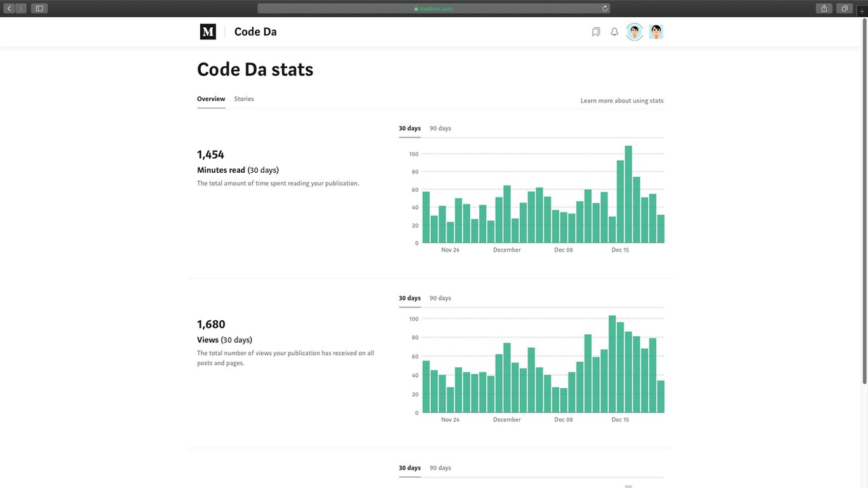The image size is (868, 488).
Task: Select 30 days for Views chart
Action: coord(410,298)
